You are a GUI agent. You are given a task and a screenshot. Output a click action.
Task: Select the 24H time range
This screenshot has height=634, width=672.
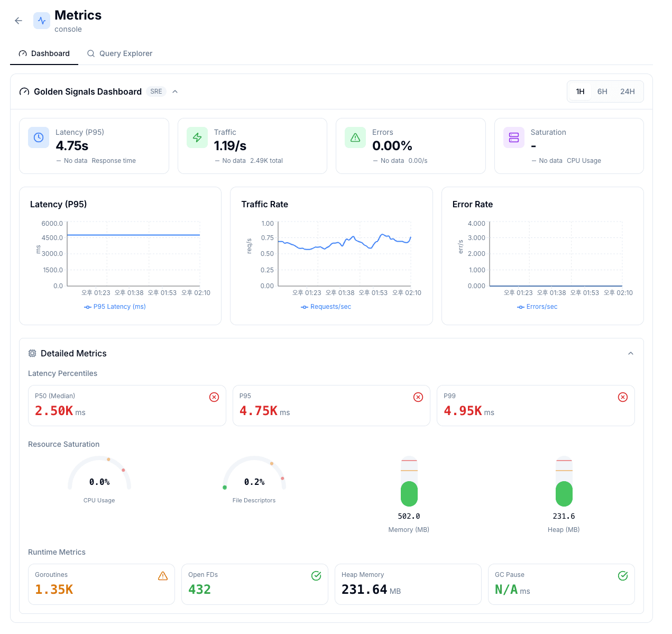click(x=628, y=91)
